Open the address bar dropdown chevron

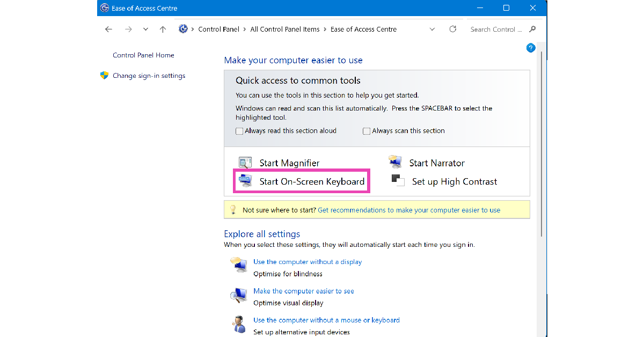(x=433, y=29)
